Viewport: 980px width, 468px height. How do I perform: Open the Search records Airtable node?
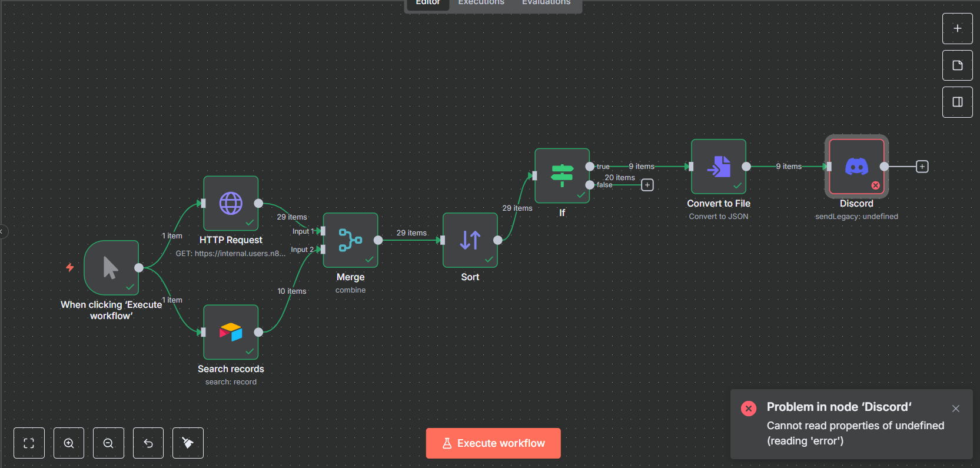[x=231, y=332]
